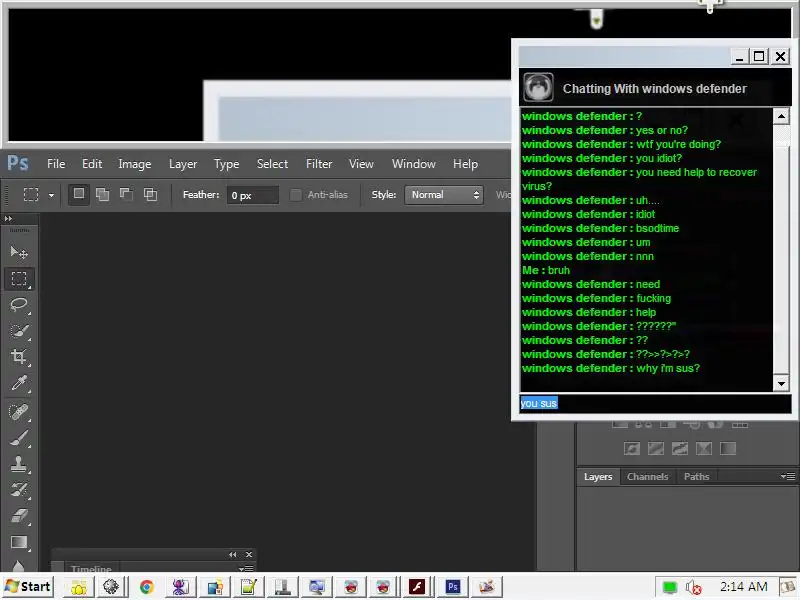Add a Threshold adjustment

click(x=680, y=448)
